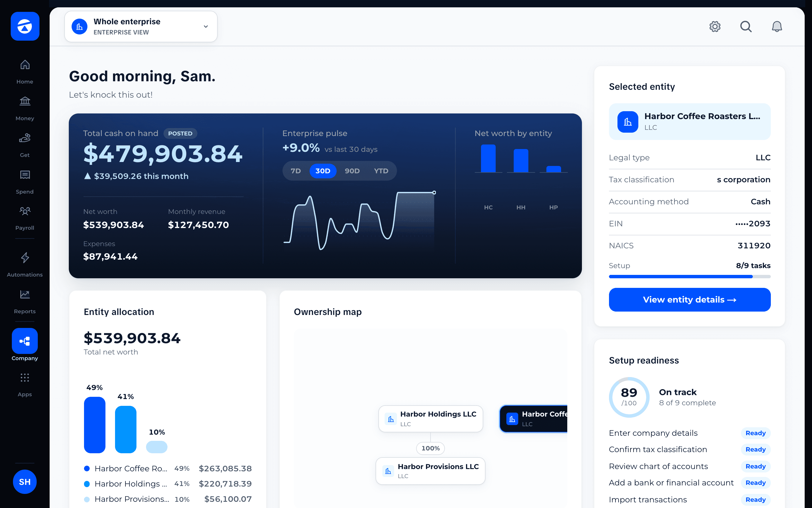Open the Apps grid icon
Image resolution: width=812 pixels, height=508 pixels.
[25, 378]
